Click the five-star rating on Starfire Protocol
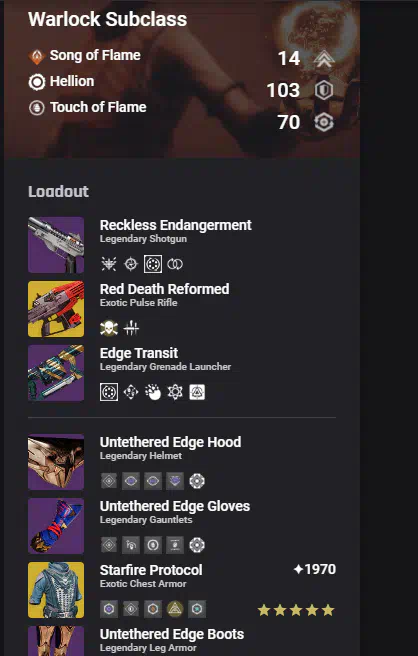Viewport: 418px width, 656px height. 296,610
